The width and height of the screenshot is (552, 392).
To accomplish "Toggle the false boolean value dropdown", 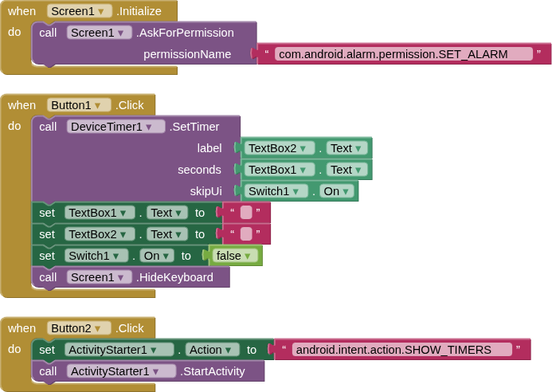I will click(235, 256).
